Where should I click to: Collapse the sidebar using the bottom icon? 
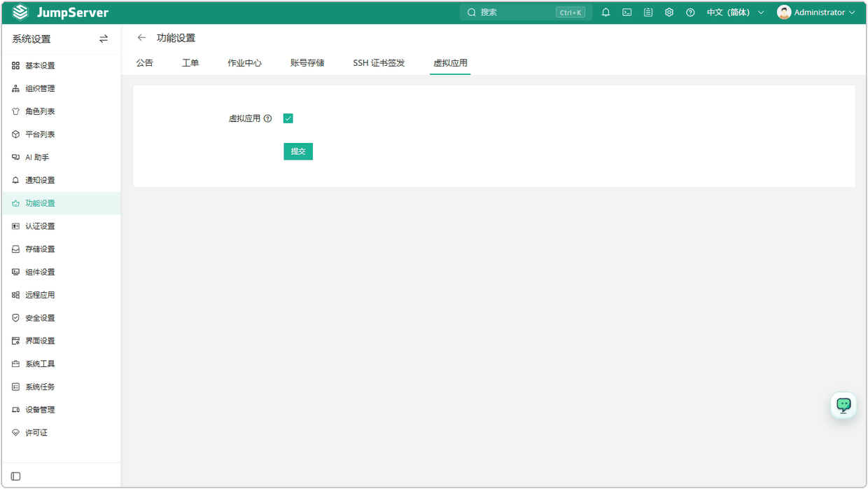coord(15,476)
